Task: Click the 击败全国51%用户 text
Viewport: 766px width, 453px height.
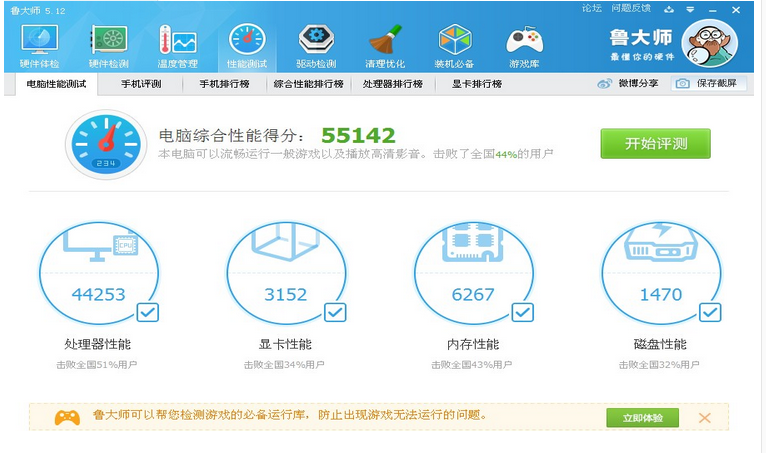Action: (97, 365)
